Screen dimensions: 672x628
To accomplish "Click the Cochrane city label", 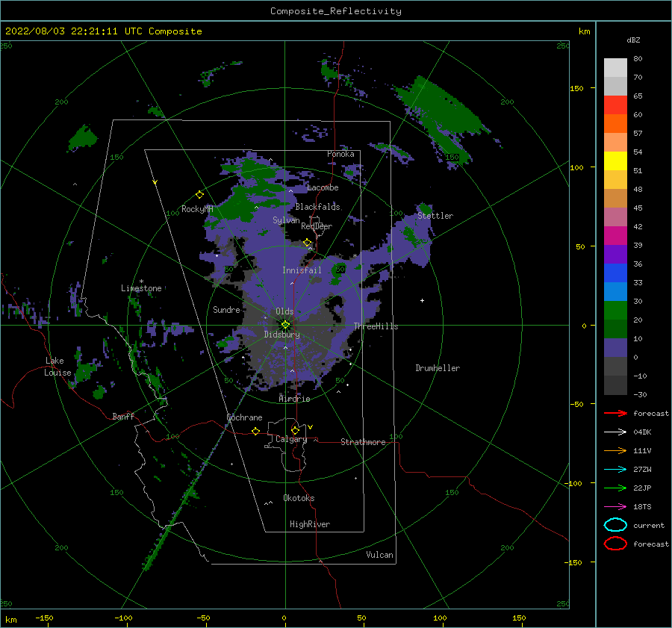I will (244, 417).
